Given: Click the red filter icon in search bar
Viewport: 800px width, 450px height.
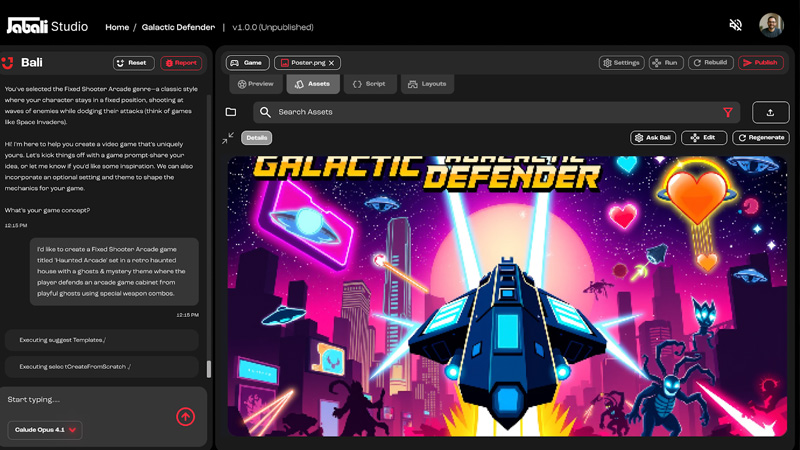Looking at the screenshot, I should pos(727,112).
